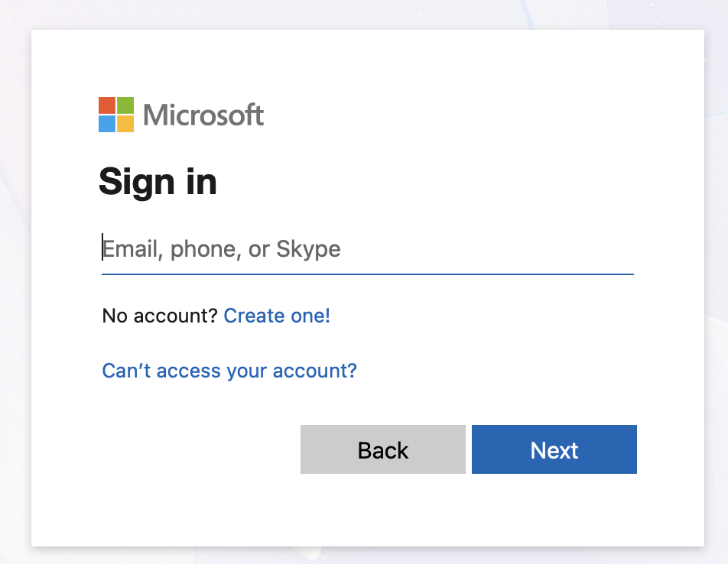Click the word "Skype" in the placeholder

pos(308,250)
